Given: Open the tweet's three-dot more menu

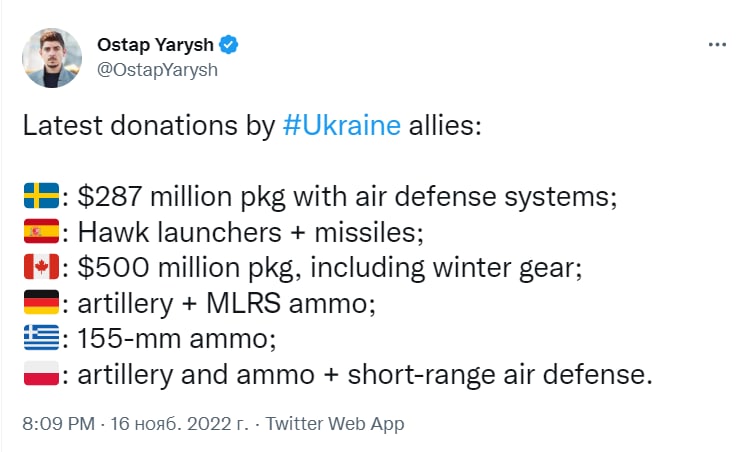Looking at the screenshot, I should pyautogui.click(x=717, y=45).
